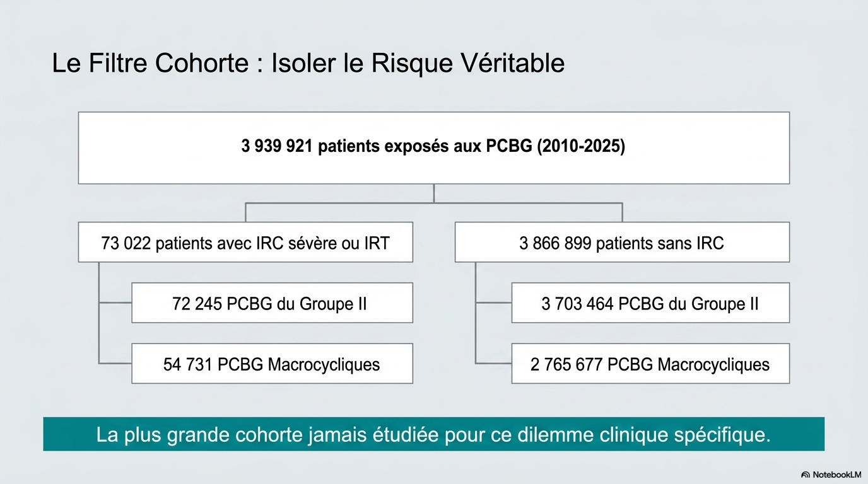The image size is (868, 484).
Task: Click the '3 939 921 patients exposés' top box
Action: point(433,147)
